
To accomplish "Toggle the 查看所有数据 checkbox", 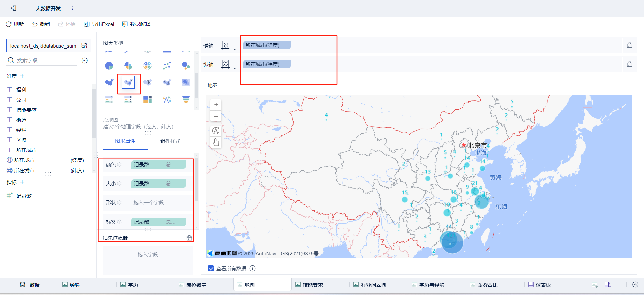I will click(x=211, y=269).
